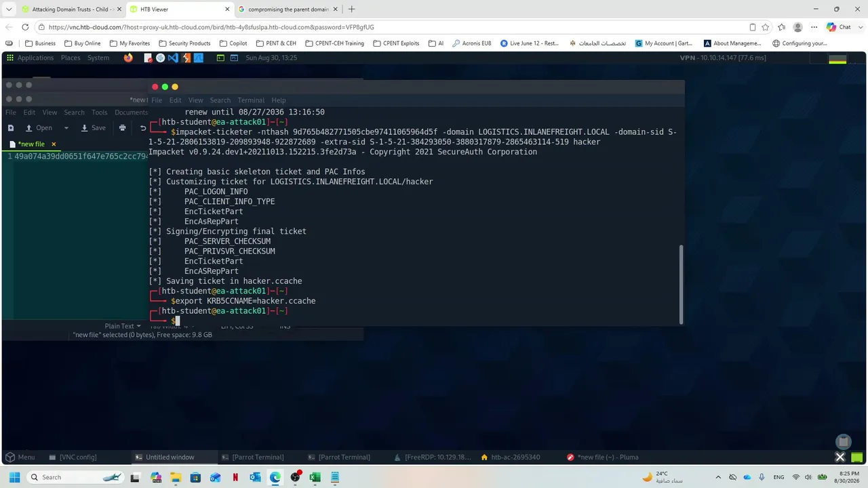
Task: Open Pluma Documents menu
Action: [x=131, y=113]
